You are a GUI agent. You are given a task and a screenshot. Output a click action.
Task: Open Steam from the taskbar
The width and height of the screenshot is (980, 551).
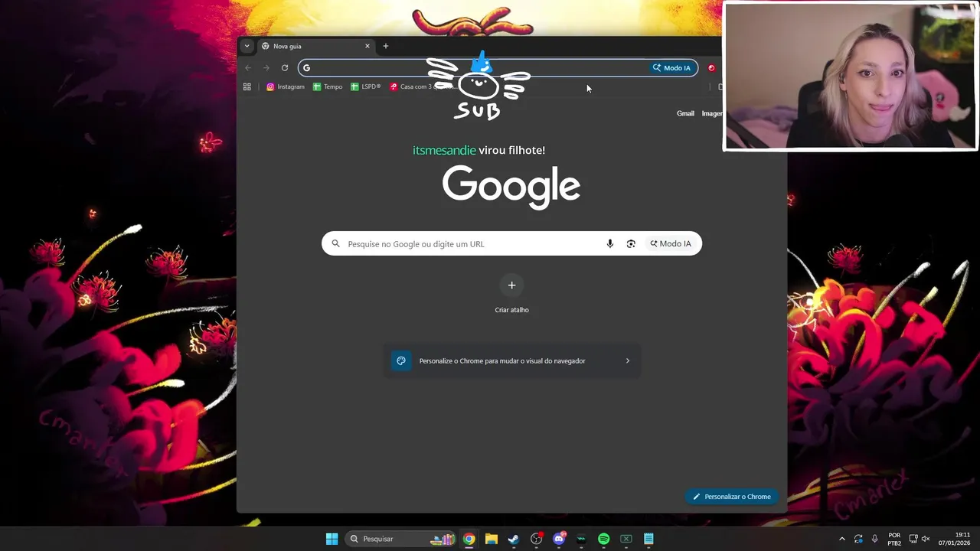(514, 539)
